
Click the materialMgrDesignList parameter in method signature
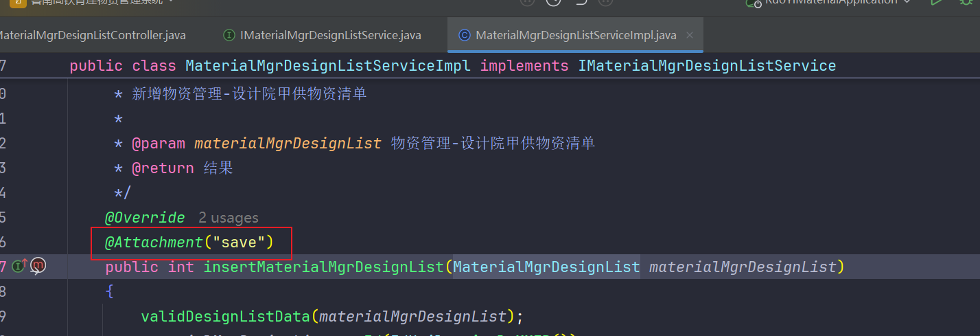pyautogui.click(x=743, y=267)
